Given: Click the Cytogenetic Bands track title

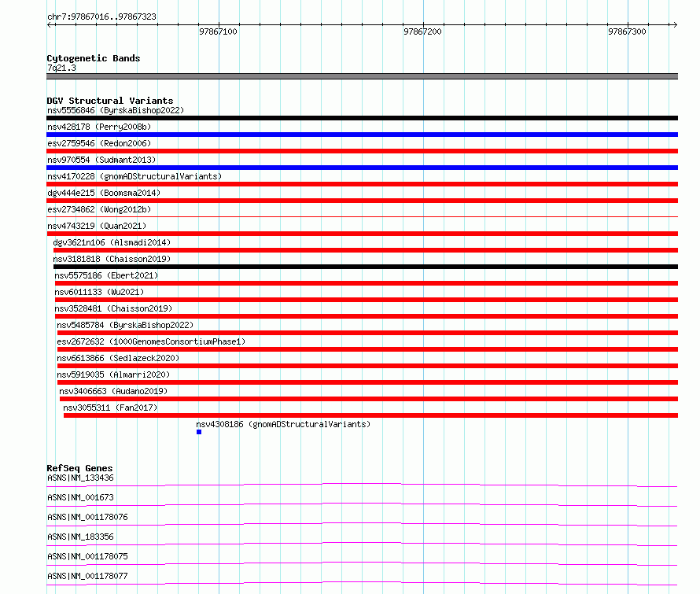Looking at the screenshot, I should pyautogui.click(x=94, y=58).
